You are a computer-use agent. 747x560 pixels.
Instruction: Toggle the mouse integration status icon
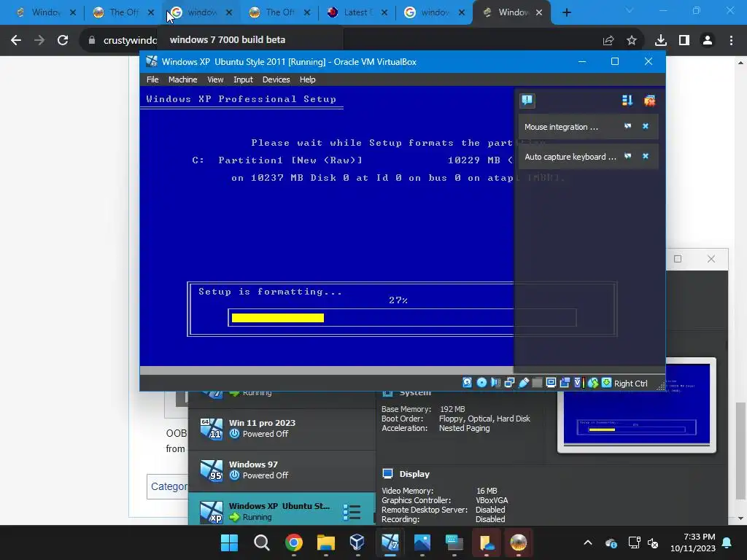tap(592, 382)
